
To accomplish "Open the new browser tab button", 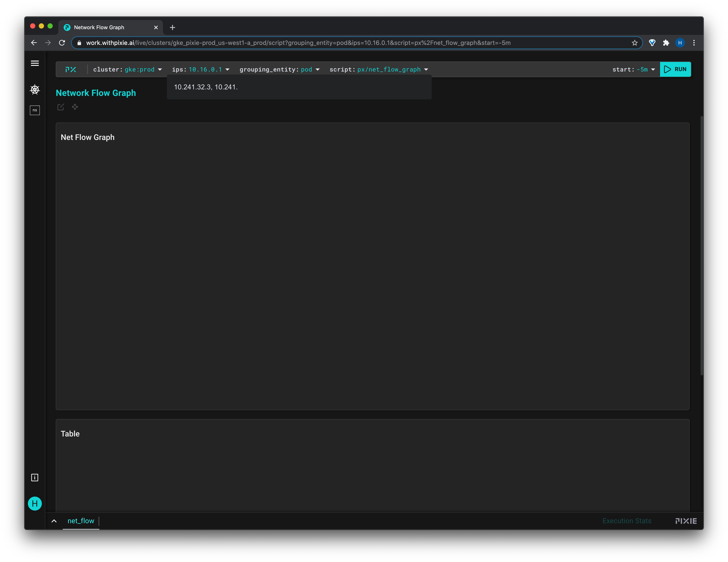I will coord(172,27).
